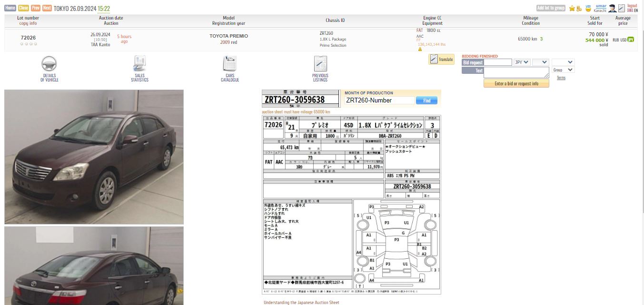Click the gold star favorites icon
This screenshot has height=305, width=644.
pos(572,8)
